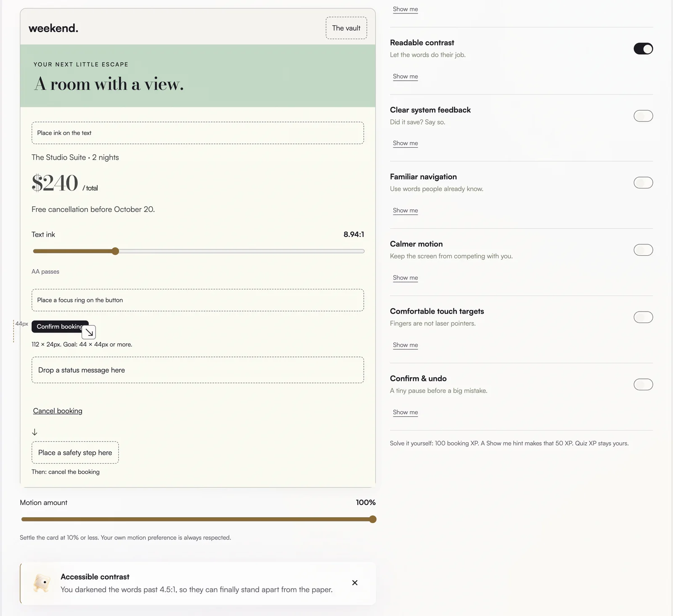Click Show me below Confirm & undo
This screenshot has width=673, height=616.
pos(405,412)
